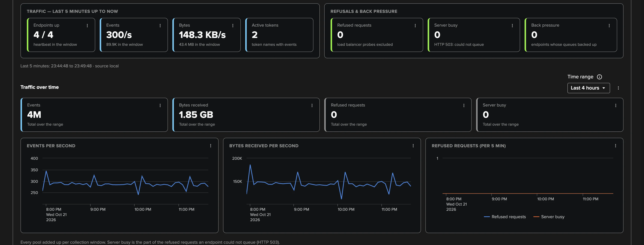Open options menu on Back pressure card
The height and width of the screenshot is (245, 644).
(609, 26)
